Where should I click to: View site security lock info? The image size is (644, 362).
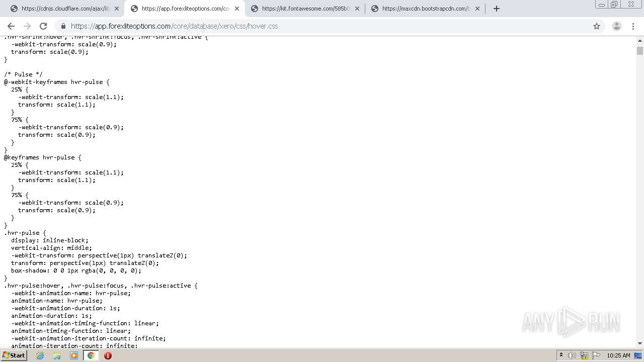(x=63, y=26)
